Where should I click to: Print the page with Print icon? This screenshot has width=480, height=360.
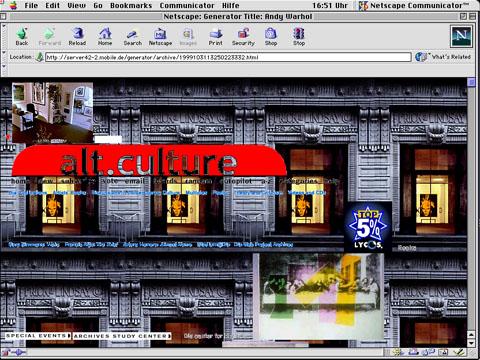pos(216,36)
